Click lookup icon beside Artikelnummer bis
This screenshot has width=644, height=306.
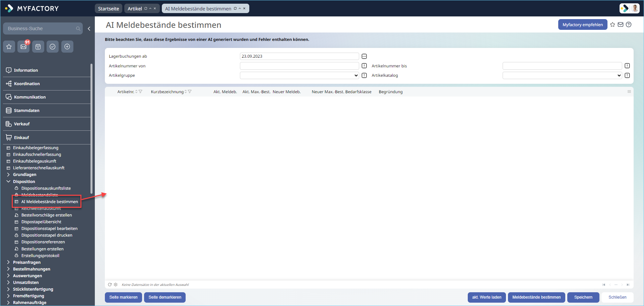coord(627,66)
